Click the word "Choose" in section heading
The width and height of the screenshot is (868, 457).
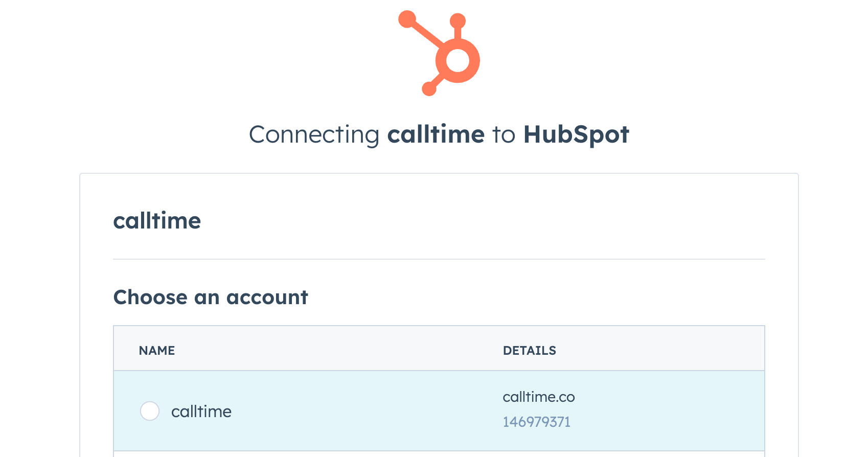coord(150,298)
